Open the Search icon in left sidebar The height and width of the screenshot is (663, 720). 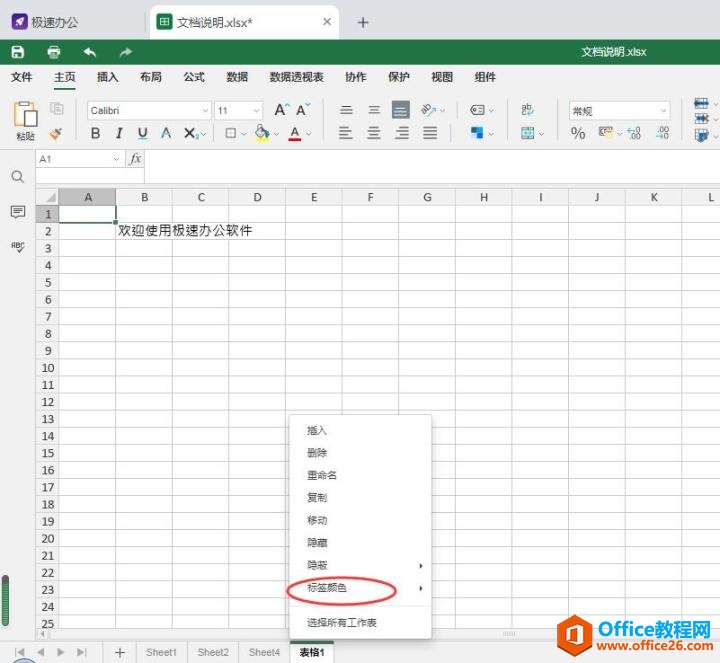[17, 176]
